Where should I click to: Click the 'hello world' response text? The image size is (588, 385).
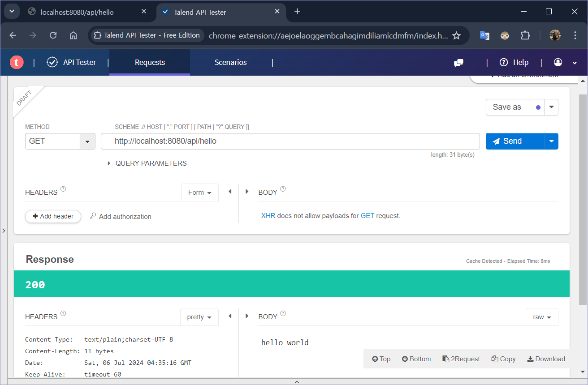pyautogui.click(x=285, y=342)
